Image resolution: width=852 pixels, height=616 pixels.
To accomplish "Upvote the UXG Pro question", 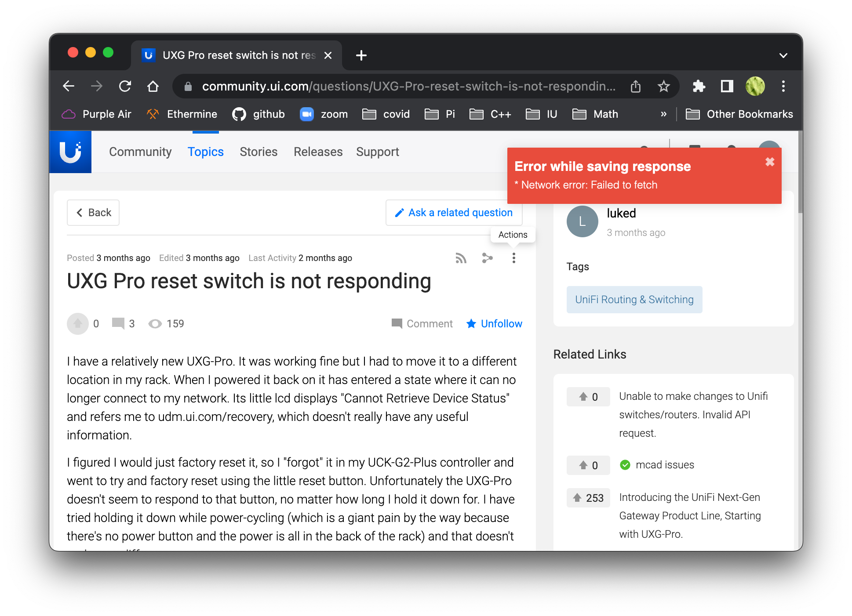I will [x=78, y=324].
